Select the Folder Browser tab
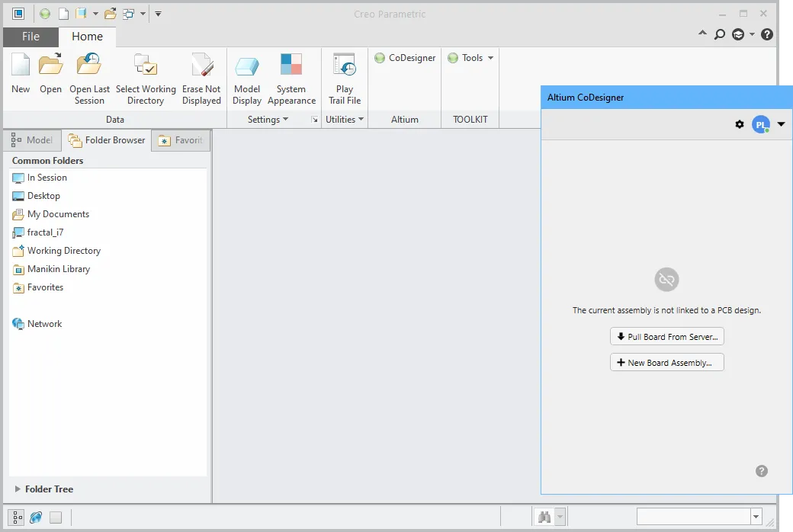 point(107,140)
